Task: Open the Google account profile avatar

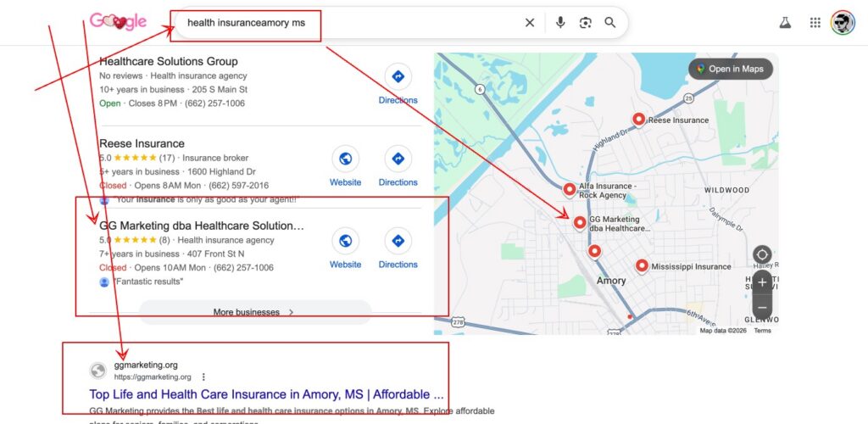Action: click(x=843, y=23)
